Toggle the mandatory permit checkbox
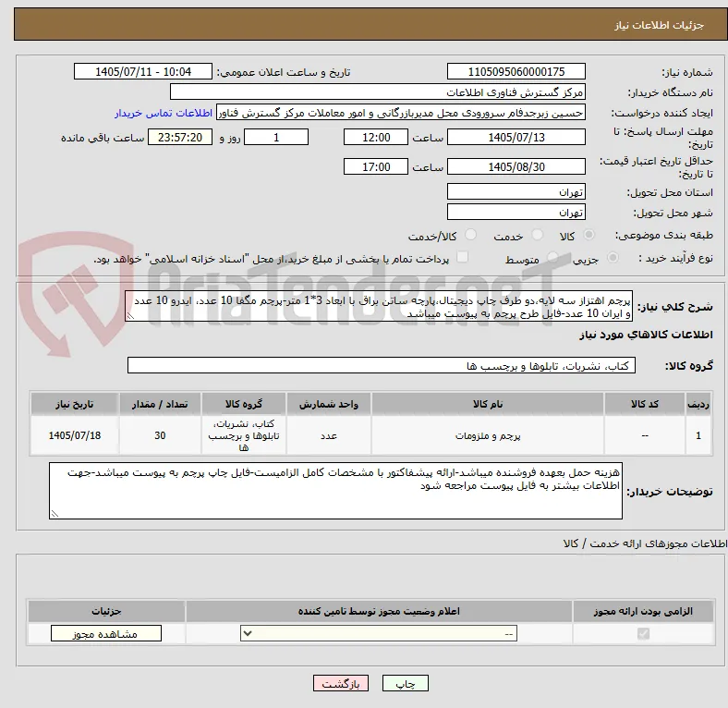728x708 pixels. pyautogui.click(x=643, y=633)
